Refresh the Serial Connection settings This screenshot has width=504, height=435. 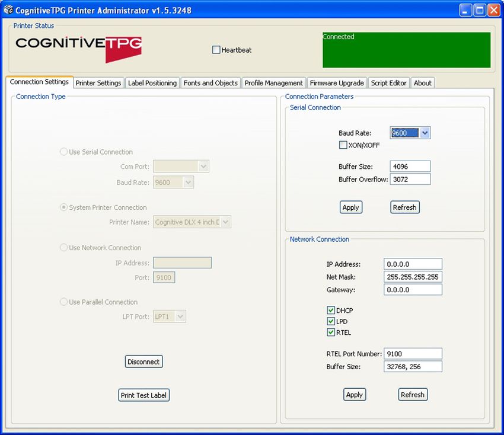[x=404, y=207]
